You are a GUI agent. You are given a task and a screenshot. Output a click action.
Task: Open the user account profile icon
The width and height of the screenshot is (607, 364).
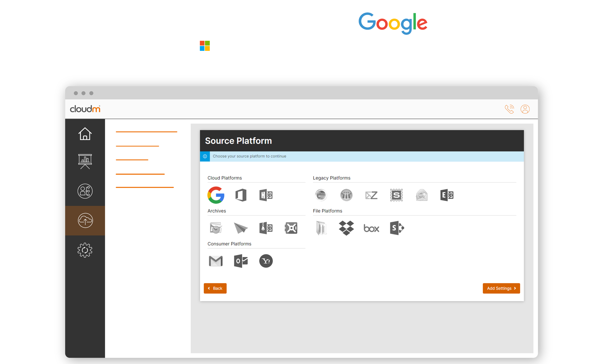click(525, 109)
